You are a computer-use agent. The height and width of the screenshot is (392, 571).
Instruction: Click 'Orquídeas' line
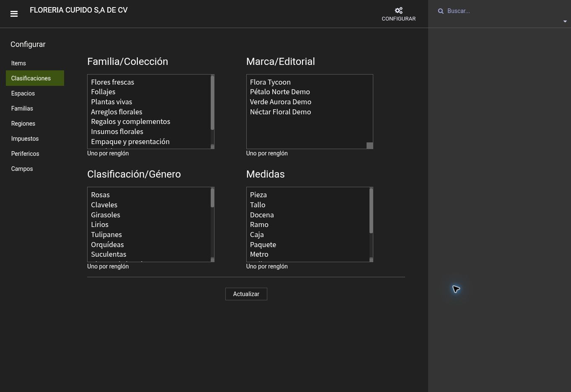[107, 245]
